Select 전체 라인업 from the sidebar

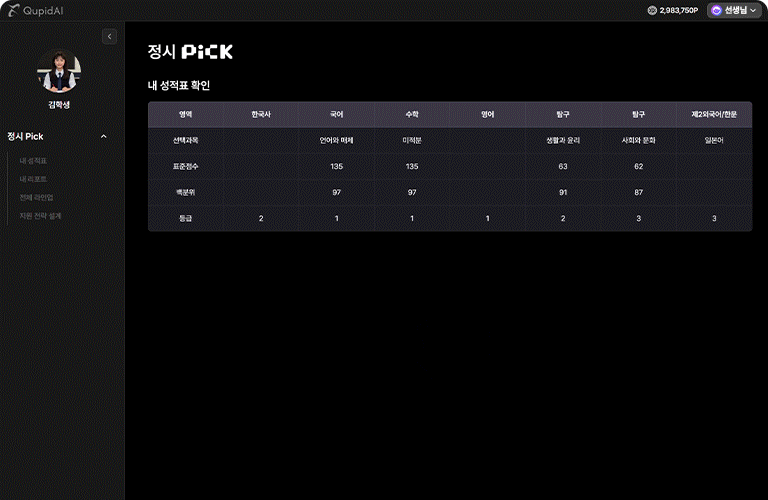[x=37, y=197]
